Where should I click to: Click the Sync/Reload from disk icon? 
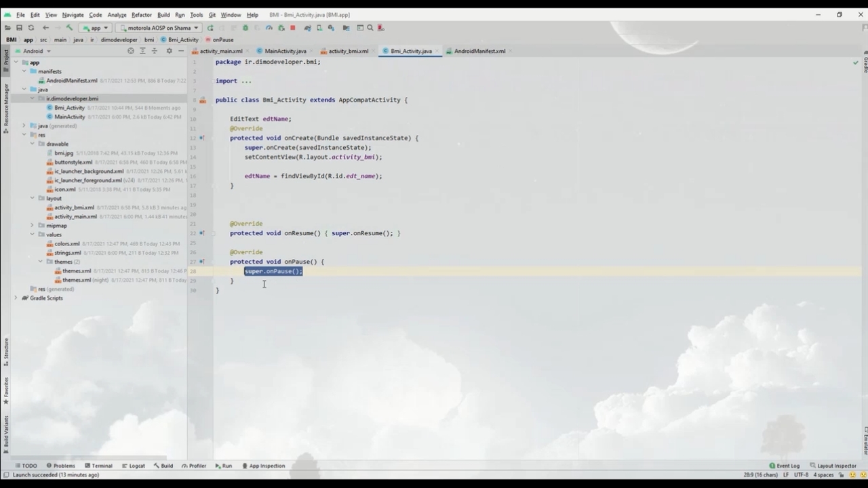31,28
